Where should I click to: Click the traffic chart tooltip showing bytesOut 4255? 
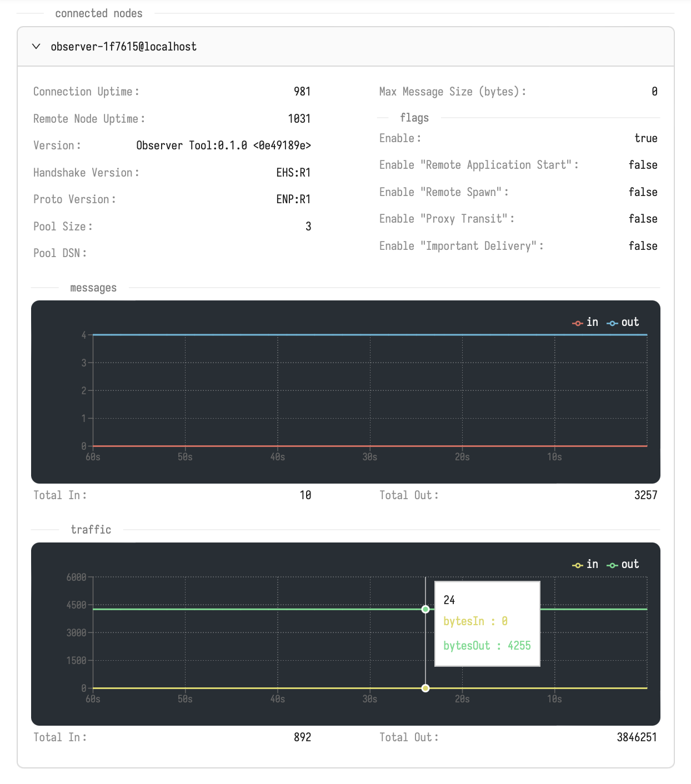tap(487, 624)
